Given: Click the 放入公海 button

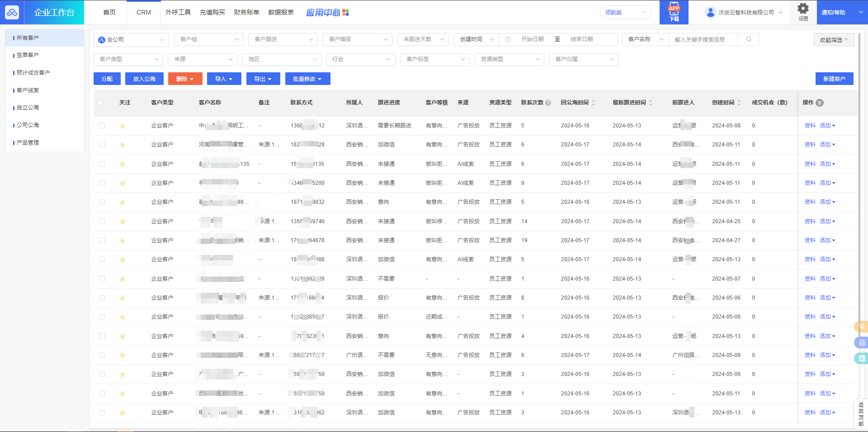Looking at the screenshot, I should tap(144, 79).
